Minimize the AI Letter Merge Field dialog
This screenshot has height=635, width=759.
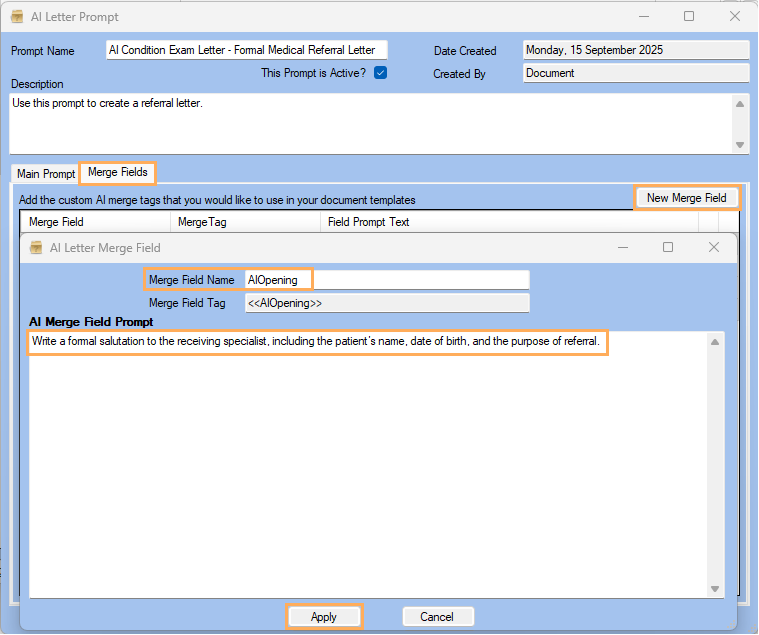coord(622,247)
